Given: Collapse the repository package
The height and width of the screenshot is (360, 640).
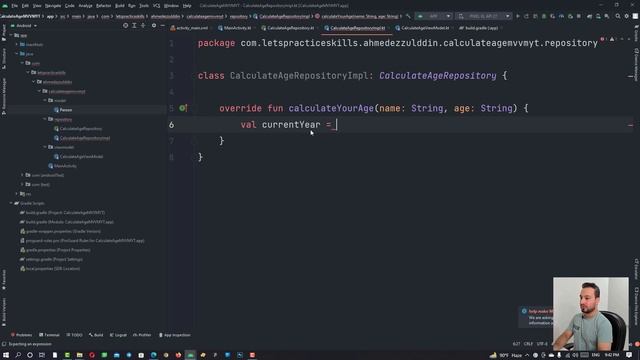Looking at the screenshot, I should coord(45,119).
